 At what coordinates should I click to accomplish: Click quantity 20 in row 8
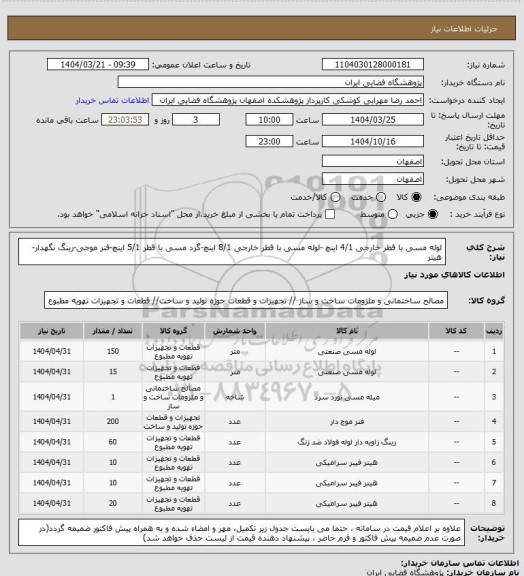point(113,503)
